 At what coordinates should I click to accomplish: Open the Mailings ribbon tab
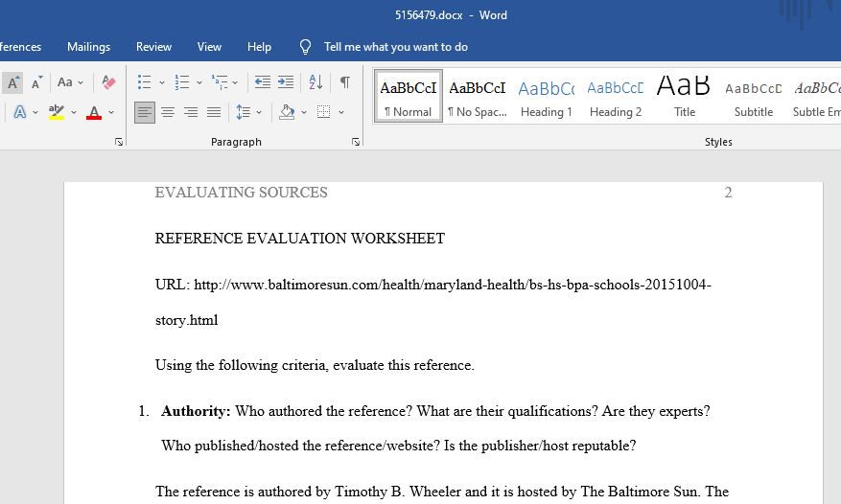[x=88, y=47]
